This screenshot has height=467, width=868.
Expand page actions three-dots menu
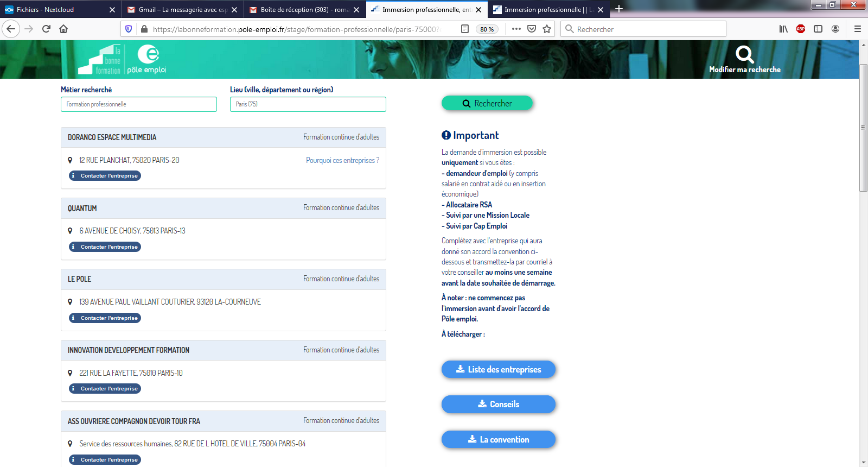click(516, 29)
